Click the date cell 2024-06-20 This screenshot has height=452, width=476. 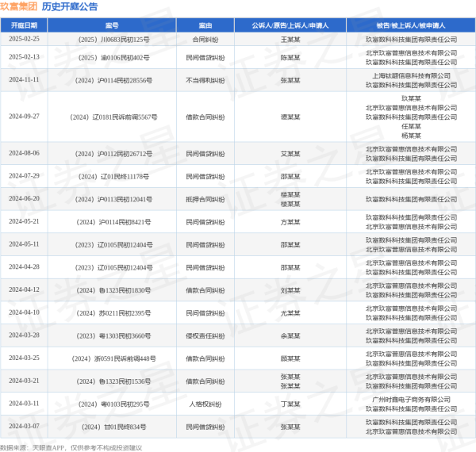24,199
